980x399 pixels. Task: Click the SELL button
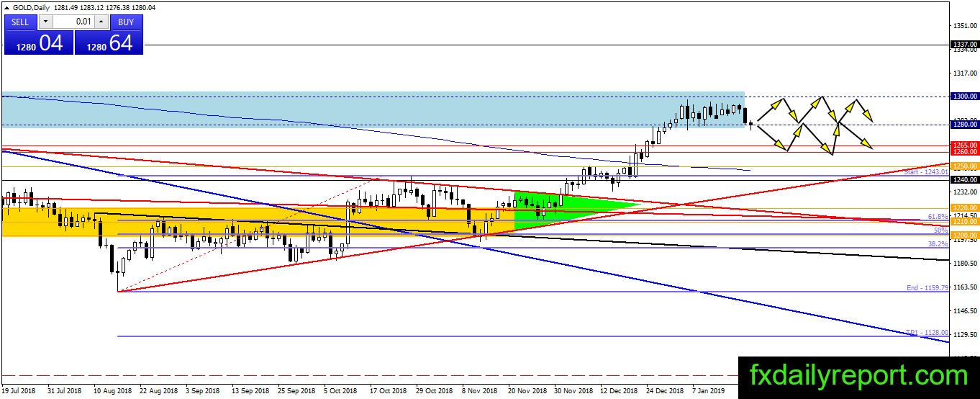pos(20,22)
